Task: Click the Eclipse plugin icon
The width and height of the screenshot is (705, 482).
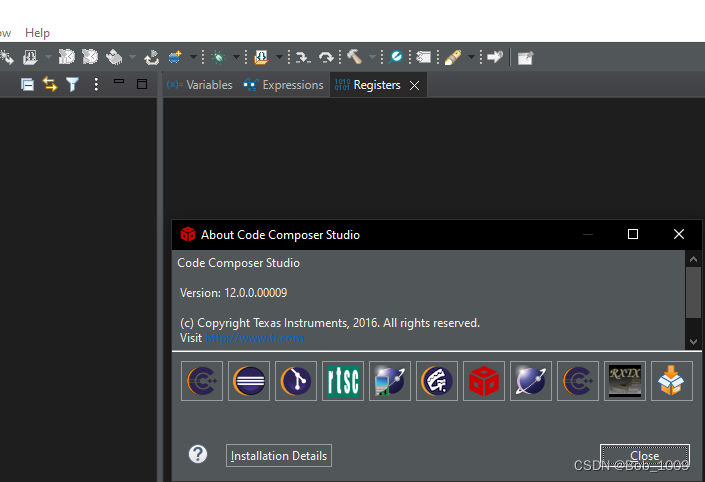Action: [249, 381]
